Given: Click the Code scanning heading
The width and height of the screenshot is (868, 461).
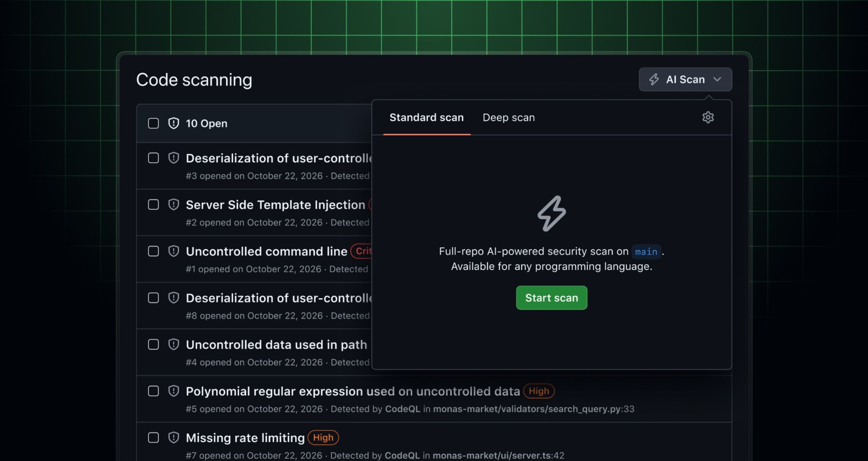Looking at the screenshot, I should pyautogui.click(x=194, y=80).
